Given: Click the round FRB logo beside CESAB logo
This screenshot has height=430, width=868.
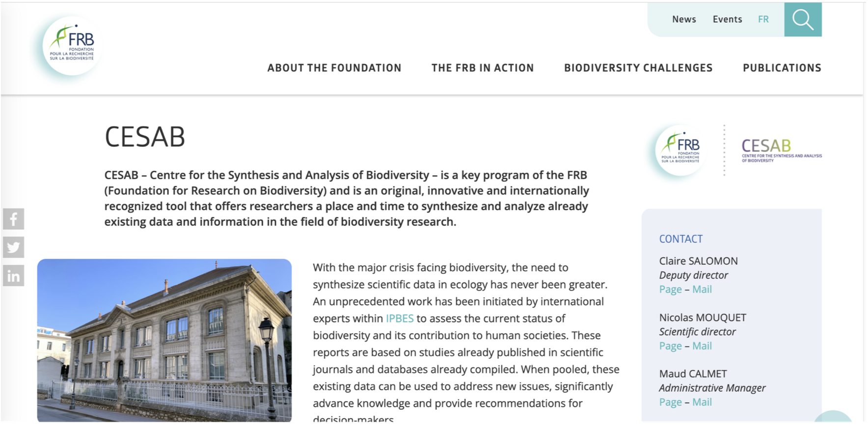Looking at the screenshot, I should tap(680, 150).
